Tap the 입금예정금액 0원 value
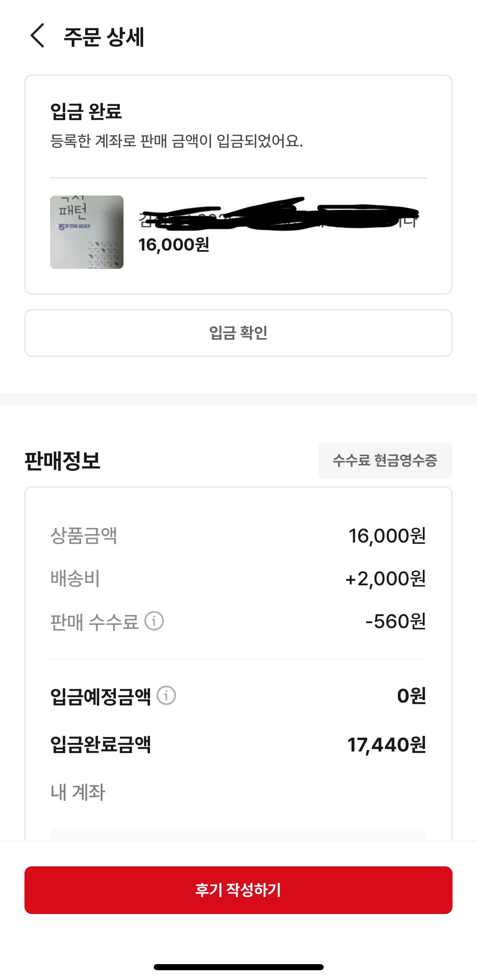Screen dimensions: 477x980 click(x=411, y=695)
